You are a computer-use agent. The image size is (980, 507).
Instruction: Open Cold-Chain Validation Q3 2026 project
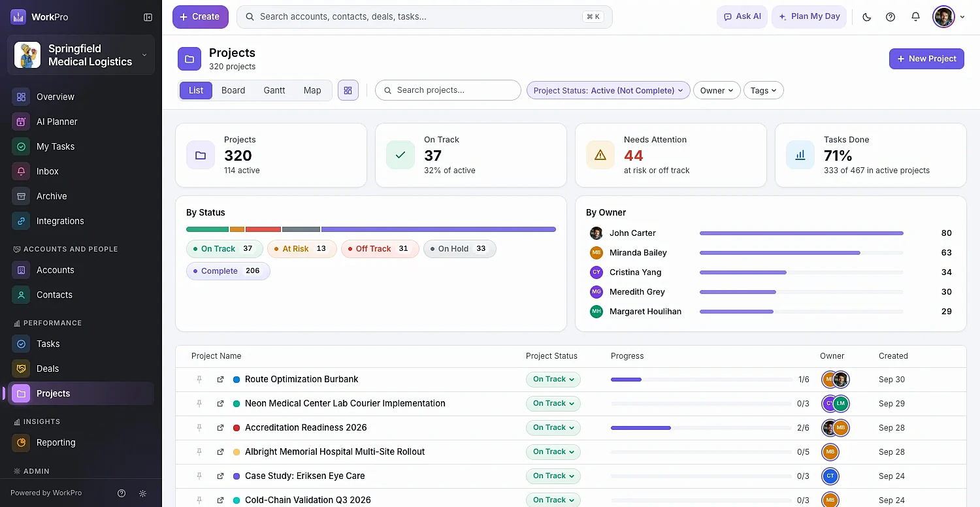308,500
